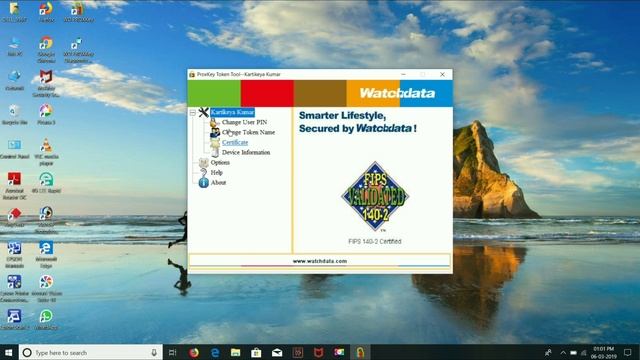The width and height of the screenshot is (640, 360).
Task: Open This PC desktop icon
Action: coord(15,46)
